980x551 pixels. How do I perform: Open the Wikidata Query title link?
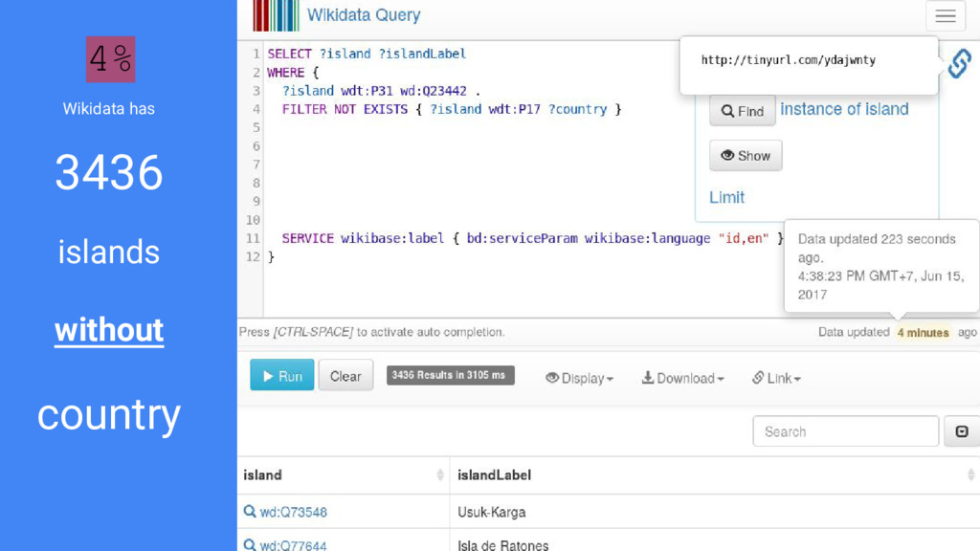pos(364,15)
